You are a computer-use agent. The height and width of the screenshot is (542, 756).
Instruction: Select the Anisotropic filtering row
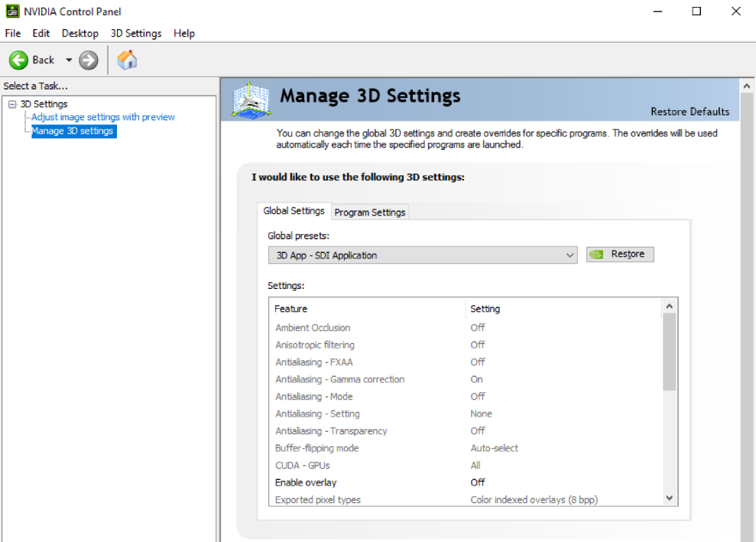pyautogui.click(x=466, y=346)
